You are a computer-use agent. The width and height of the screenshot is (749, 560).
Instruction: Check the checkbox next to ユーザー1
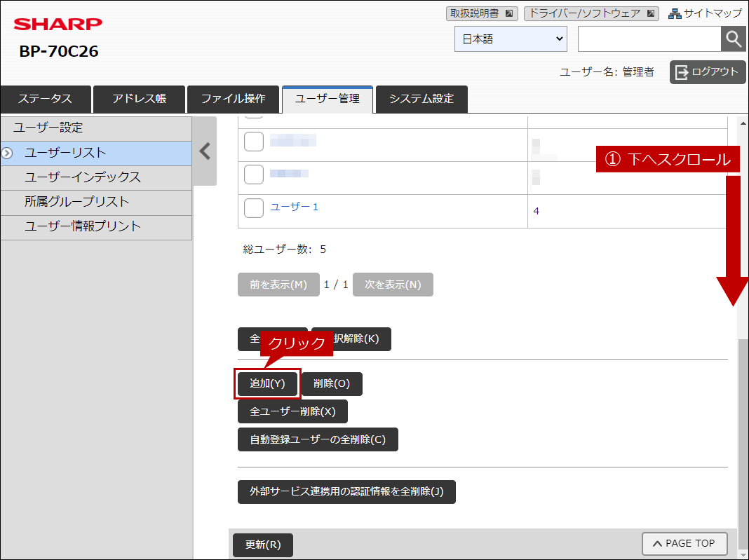(254, 208)
